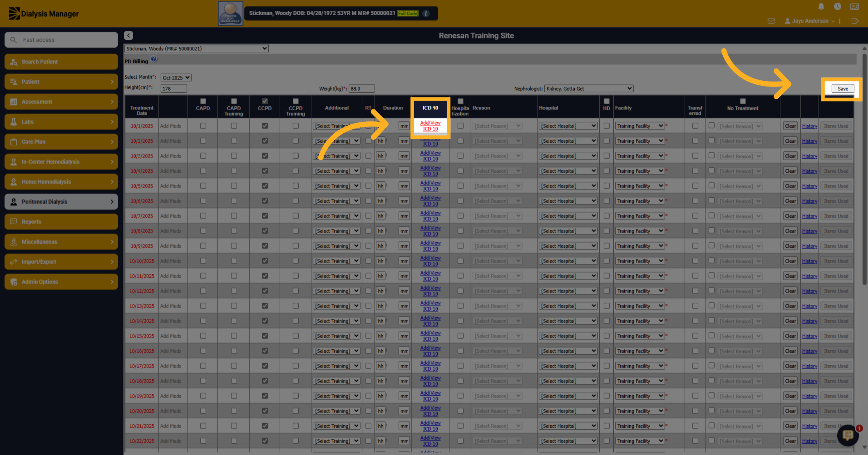
Task: Expand the Labs sidebar menu
Action: 61,122
